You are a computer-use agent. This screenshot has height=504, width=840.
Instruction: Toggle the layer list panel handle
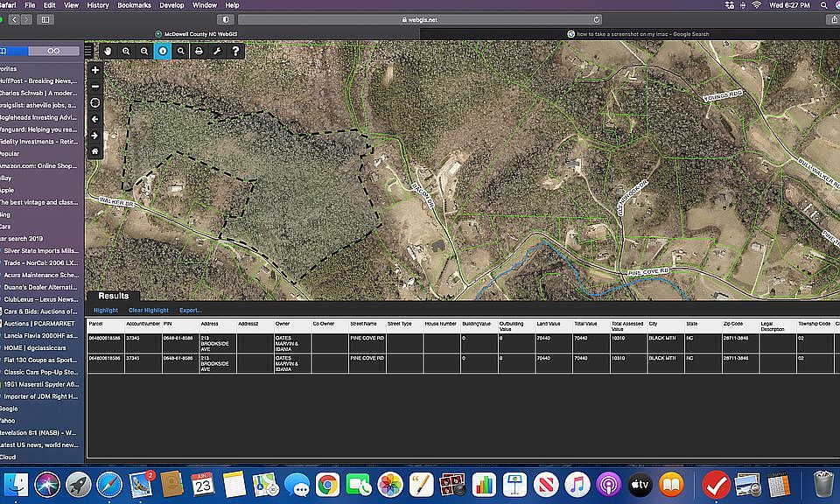(88, 51)
